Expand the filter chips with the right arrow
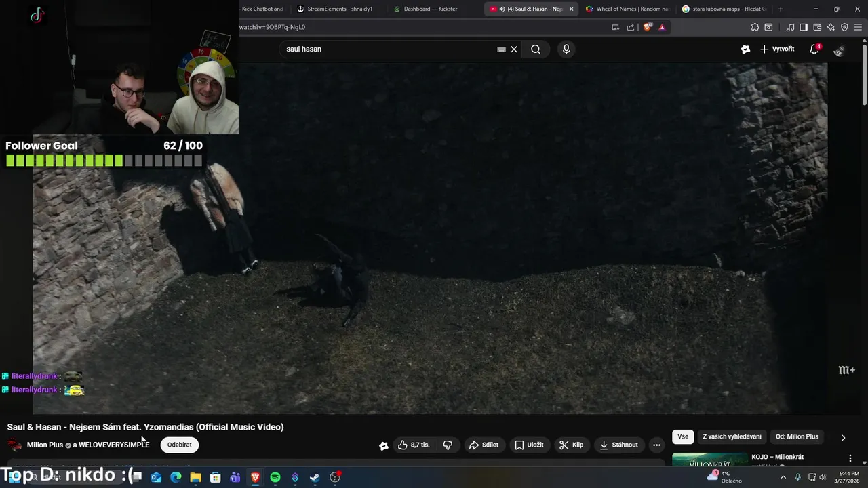This screenshot has height=488, width=868. (x=843, y=437)
